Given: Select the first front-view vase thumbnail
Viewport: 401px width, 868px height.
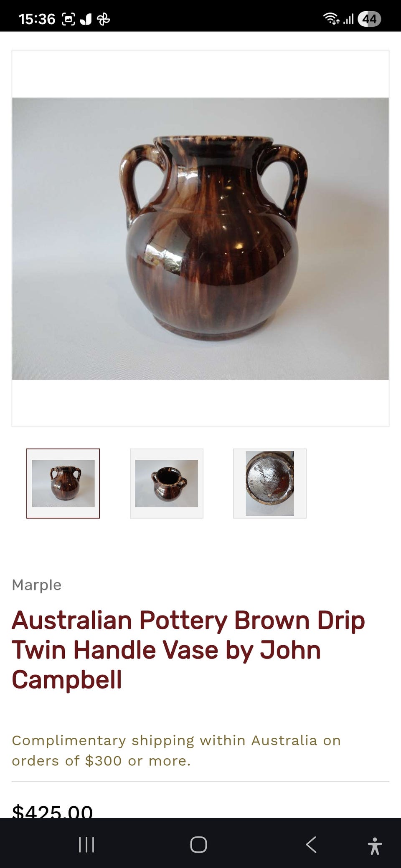Looking at the screenshot, I should pyautogui.click(x=63, y=483).
